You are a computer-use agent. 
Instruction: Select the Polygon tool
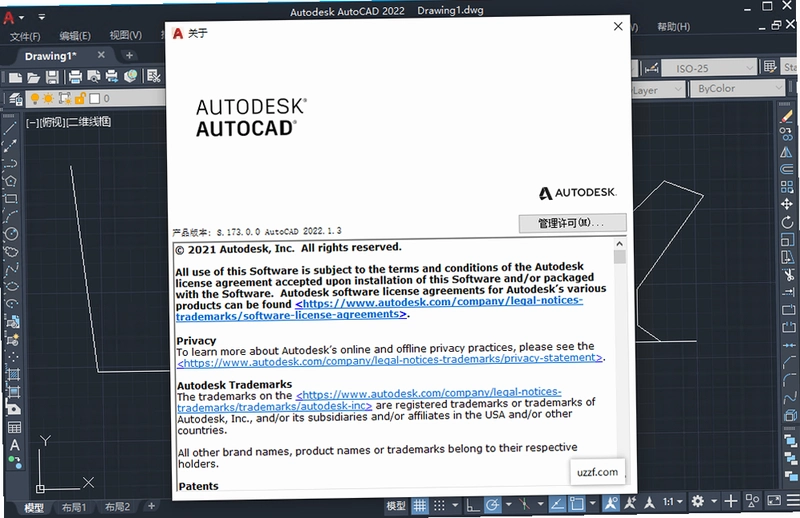[x=10, y=181]
